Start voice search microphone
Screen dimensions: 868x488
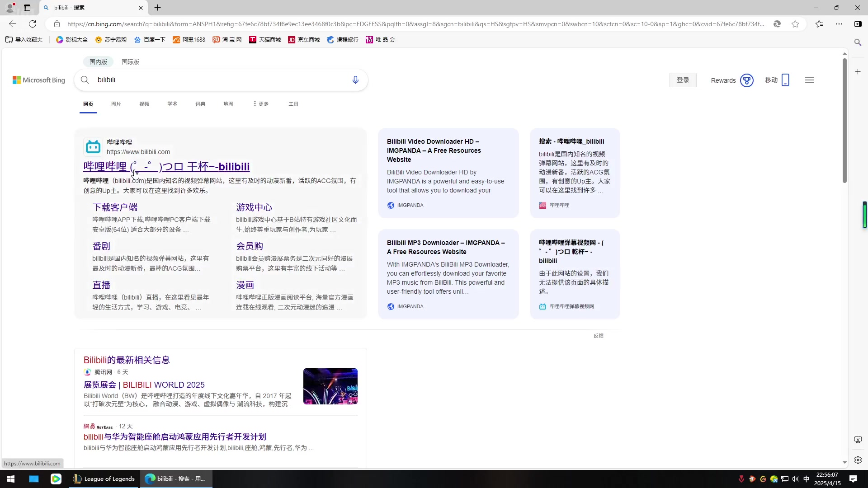point(355,80)
